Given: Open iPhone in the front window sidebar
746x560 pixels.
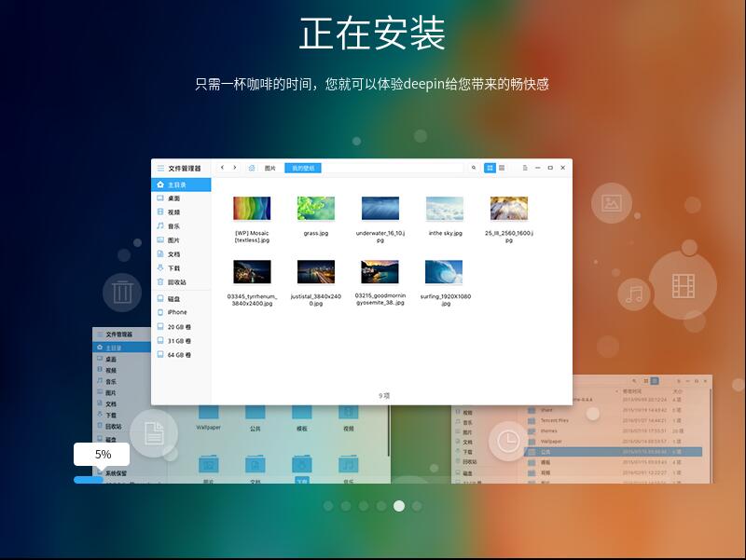Looking at the screenshot, I should [177, 312].
